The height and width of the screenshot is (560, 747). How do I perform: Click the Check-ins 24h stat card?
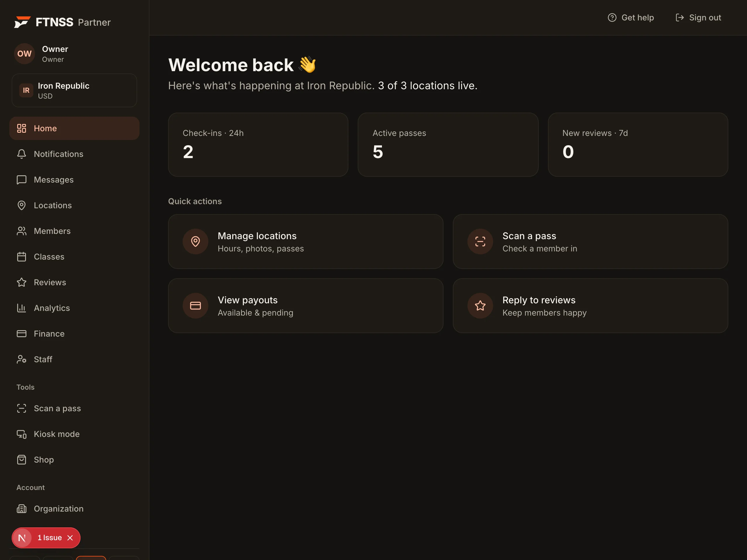click(258, 144)
